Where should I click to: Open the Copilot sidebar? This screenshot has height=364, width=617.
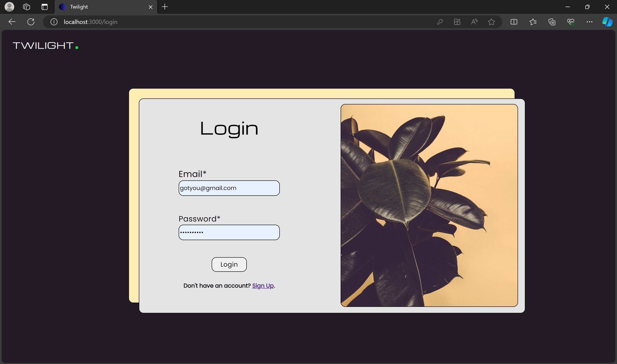pyautogui.click(x=607, y=22)
